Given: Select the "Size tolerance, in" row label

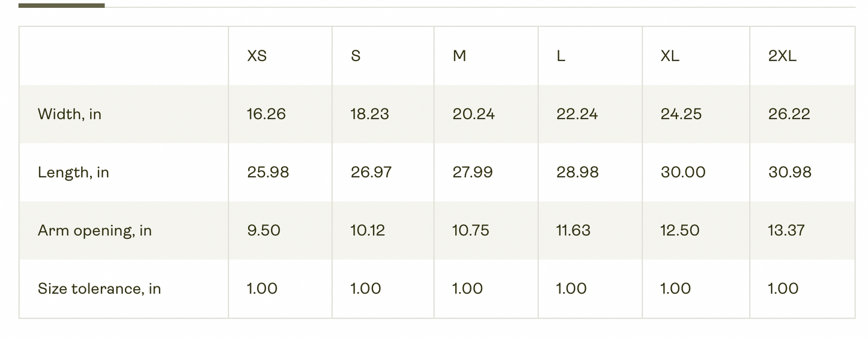Looking at the screenshot, I should [x=99, y=289].
